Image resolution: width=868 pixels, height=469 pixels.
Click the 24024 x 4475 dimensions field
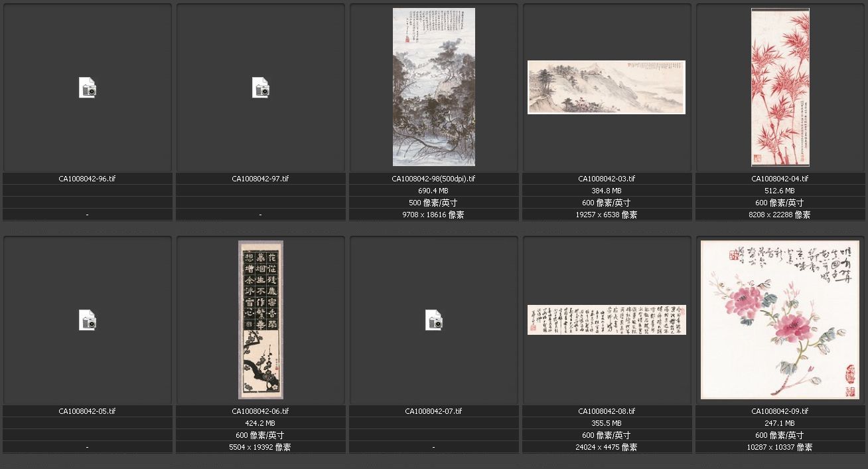(607, 447)
